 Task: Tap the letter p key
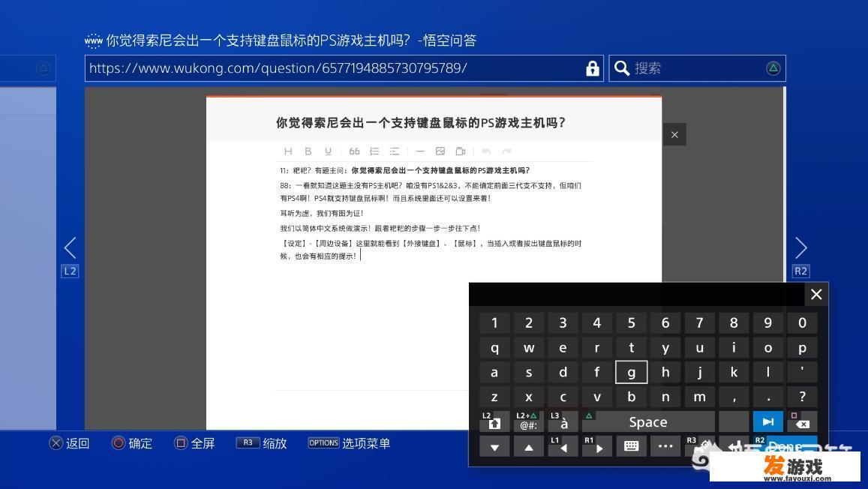pyautogui.click(x=802, y=348)
